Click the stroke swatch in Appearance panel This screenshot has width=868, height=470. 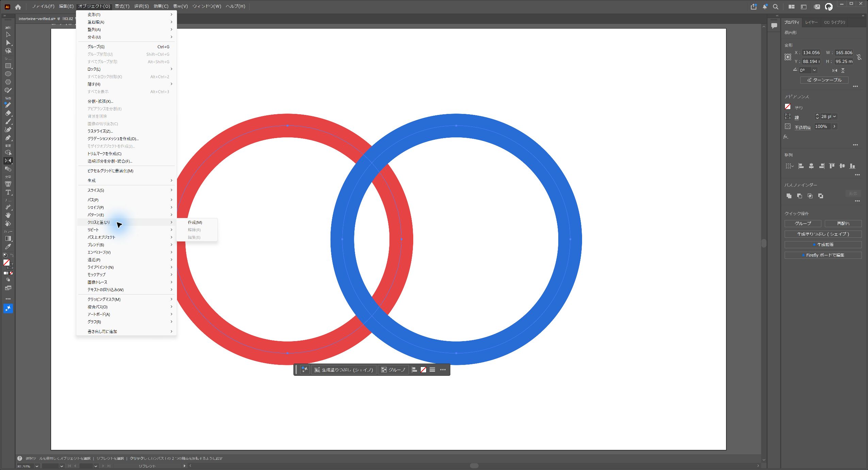point(788,117)
